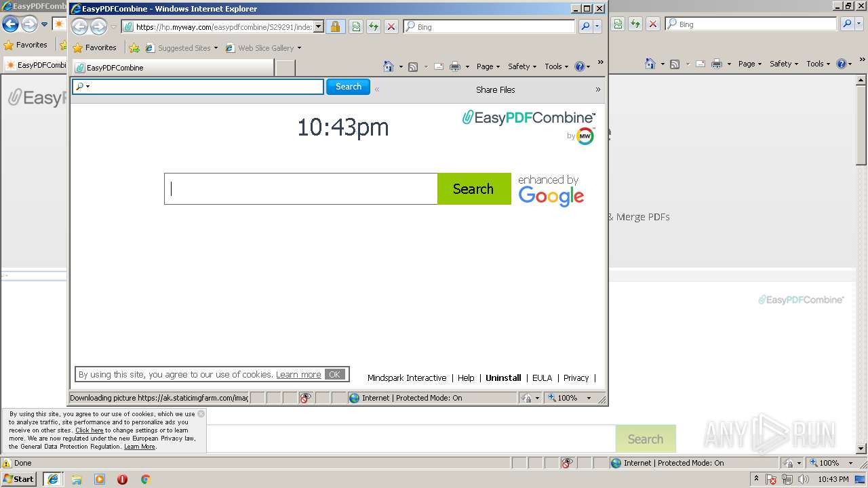868x488 pixels.
Task: Open Internet Explorer from the taskbar
Action: click(52, 479)
